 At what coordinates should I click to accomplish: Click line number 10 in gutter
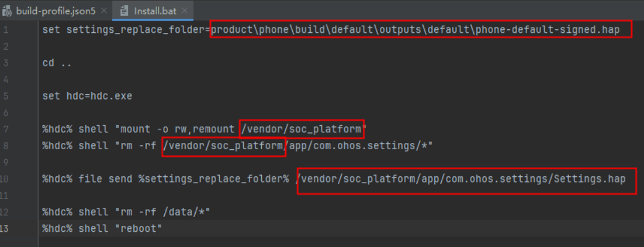pyautogui.click(x=5, y=179)
